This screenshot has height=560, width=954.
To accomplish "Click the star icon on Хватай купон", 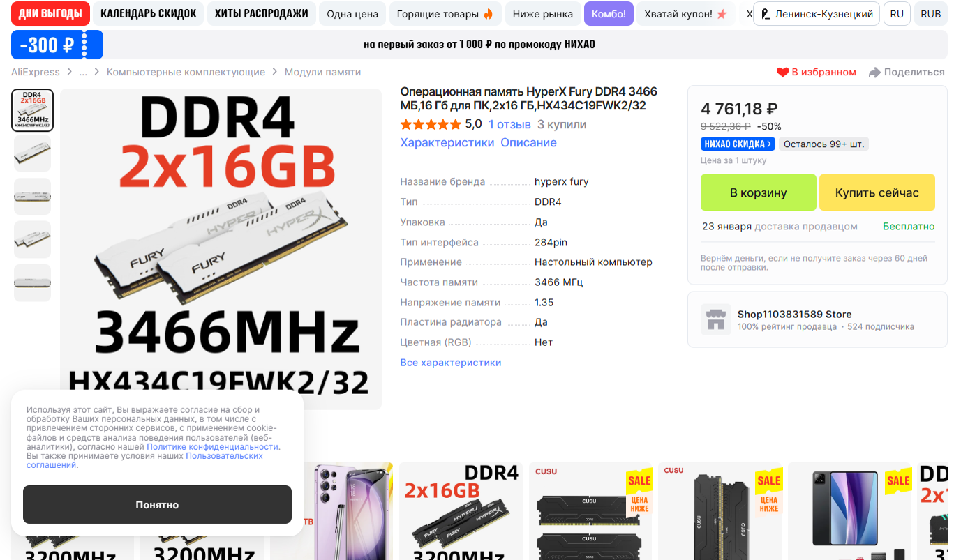I will (722, 14).
